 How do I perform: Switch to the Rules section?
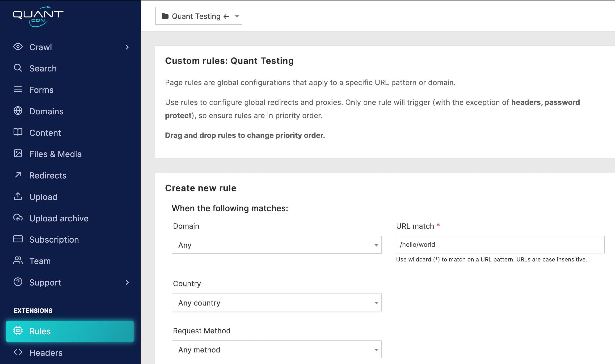(40, 331)
